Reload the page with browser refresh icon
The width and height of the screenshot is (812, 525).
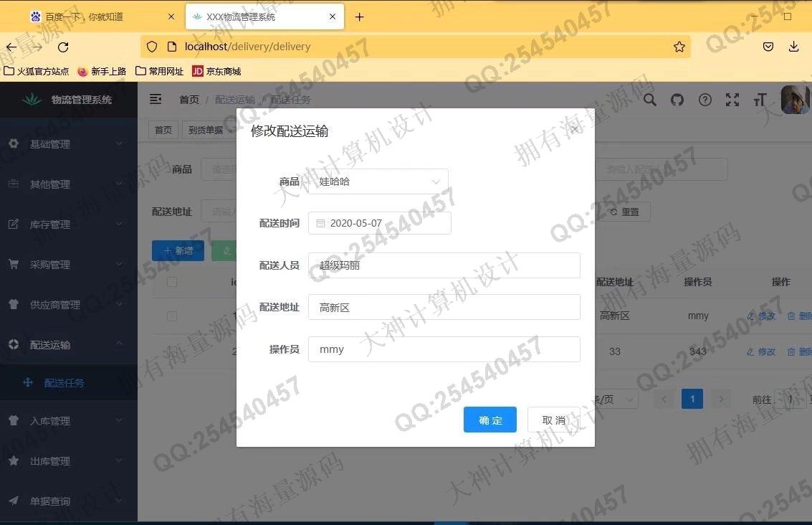click(63, 47)
